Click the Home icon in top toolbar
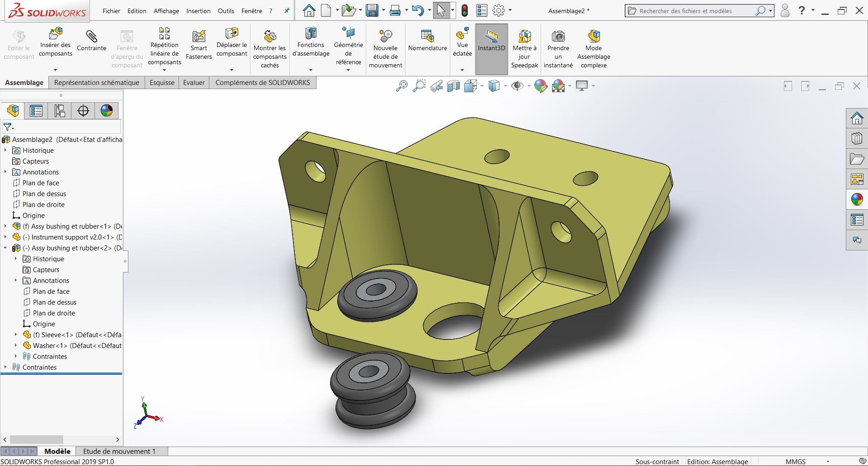This screenshot has height=466, width=868. point(309,10)
